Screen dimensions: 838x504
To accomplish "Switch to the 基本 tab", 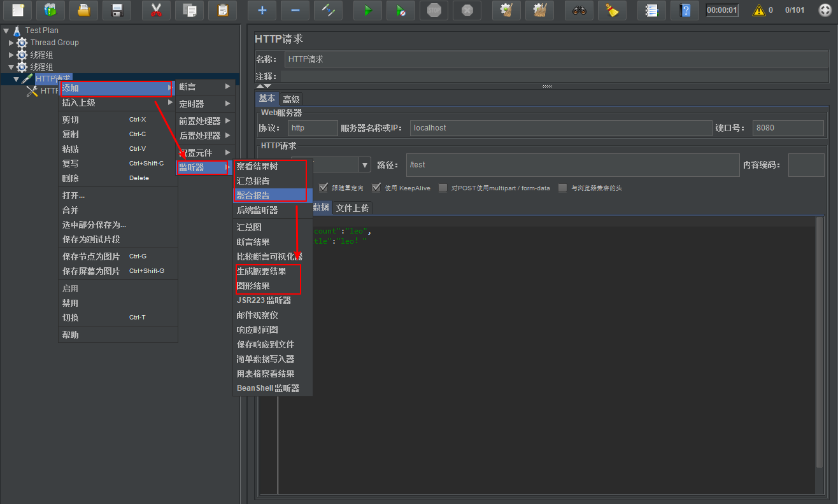I will (267, 99).
